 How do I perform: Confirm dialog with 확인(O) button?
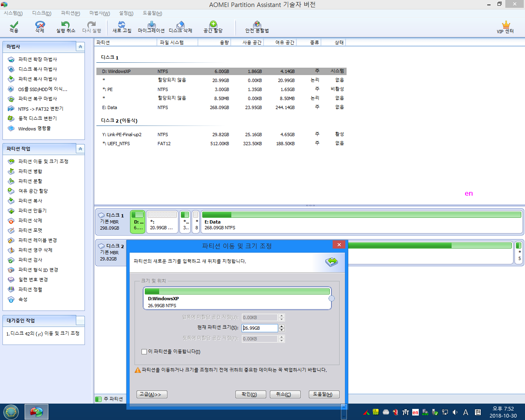pos(251,394)
